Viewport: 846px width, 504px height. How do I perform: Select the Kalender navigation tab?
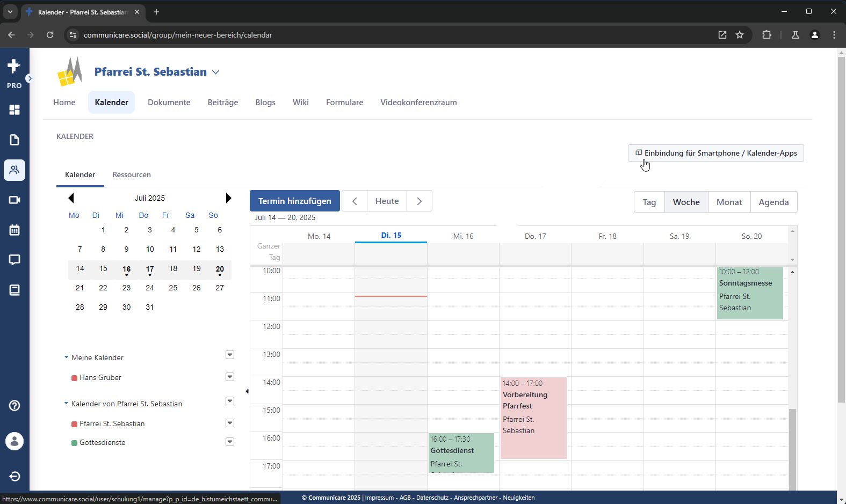(112, 103)
